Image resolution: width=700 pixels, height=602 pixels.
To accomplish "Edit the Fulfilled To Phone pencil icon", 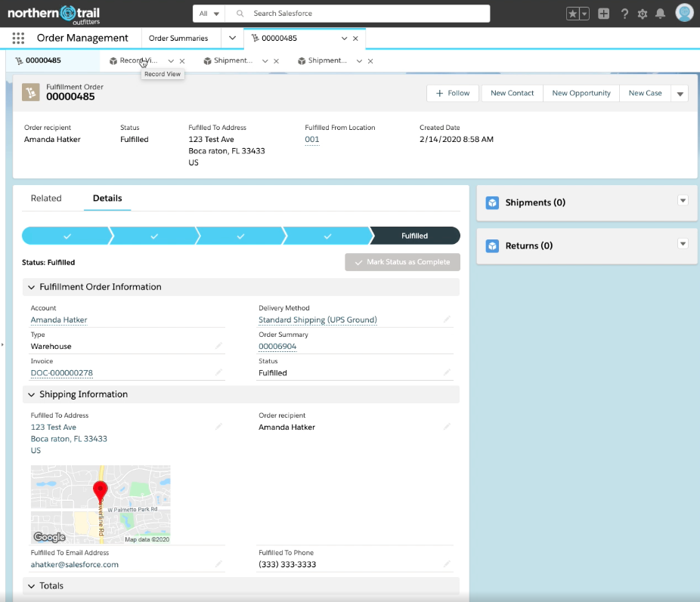I will [447, 563].
